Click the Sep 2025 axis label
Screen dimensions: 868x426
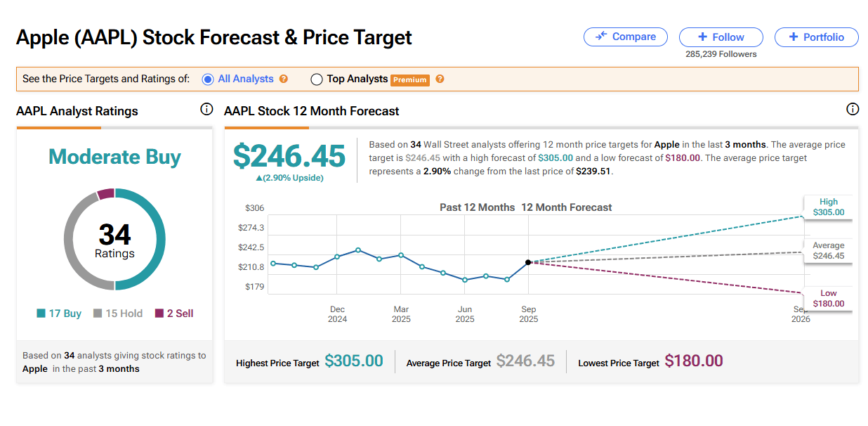(529, 314)
